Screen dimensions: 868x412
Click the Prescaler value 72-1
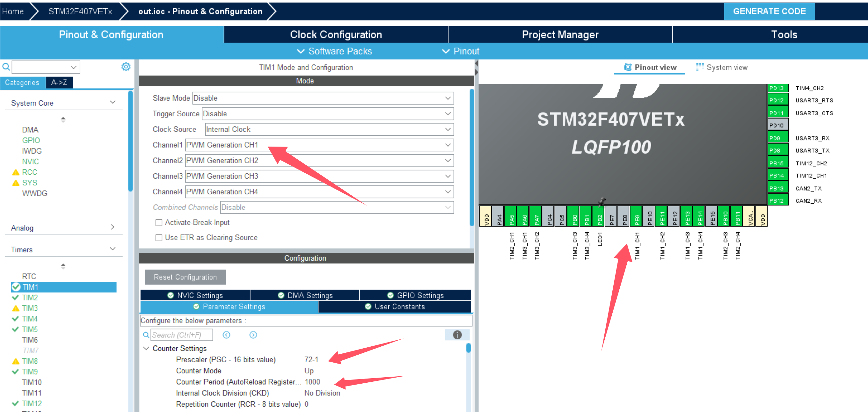point(311,359)
